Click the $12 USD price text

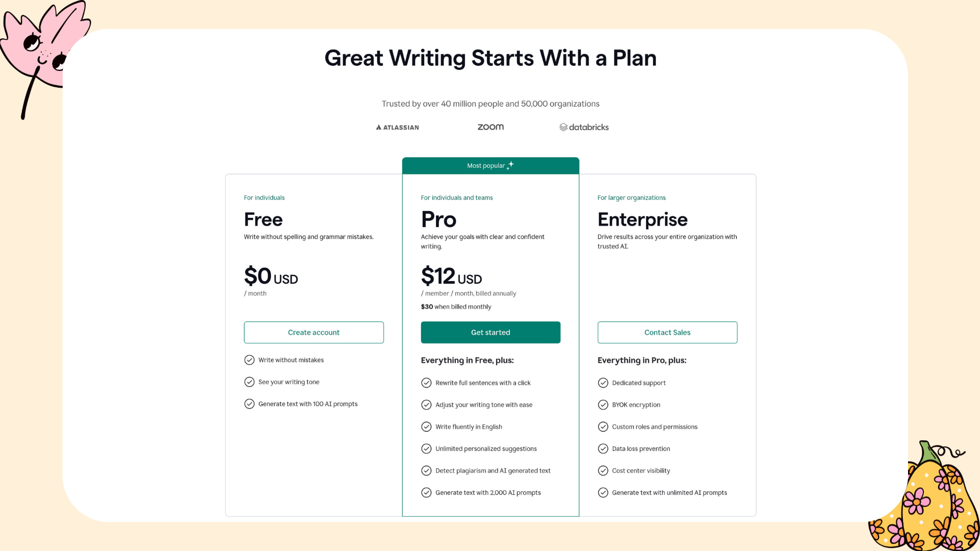(451, 276)
